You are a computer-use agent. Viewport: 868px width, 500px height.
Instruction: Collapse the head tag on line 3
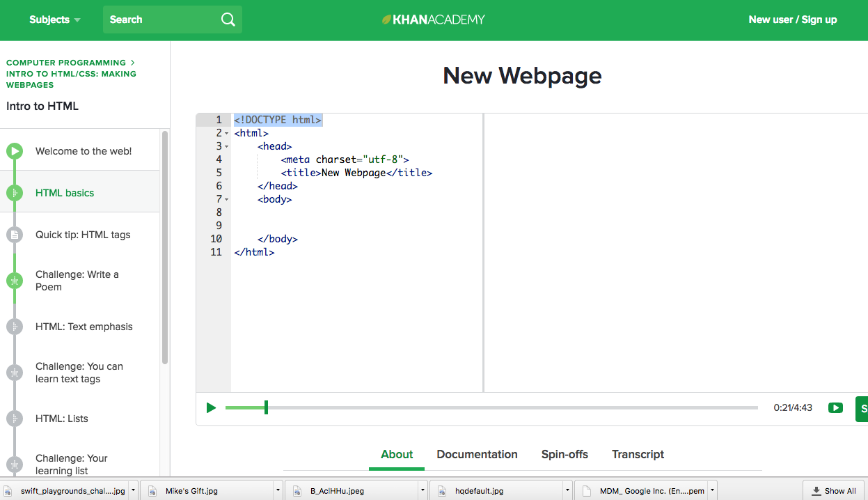pyautogui.click(x=227, y=146)
